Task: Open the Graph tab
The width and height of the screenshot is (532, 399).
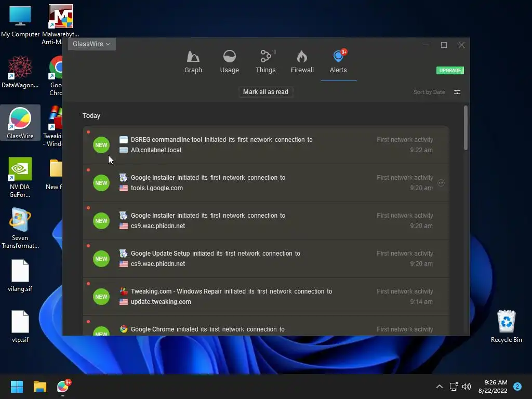Action: 193,62
